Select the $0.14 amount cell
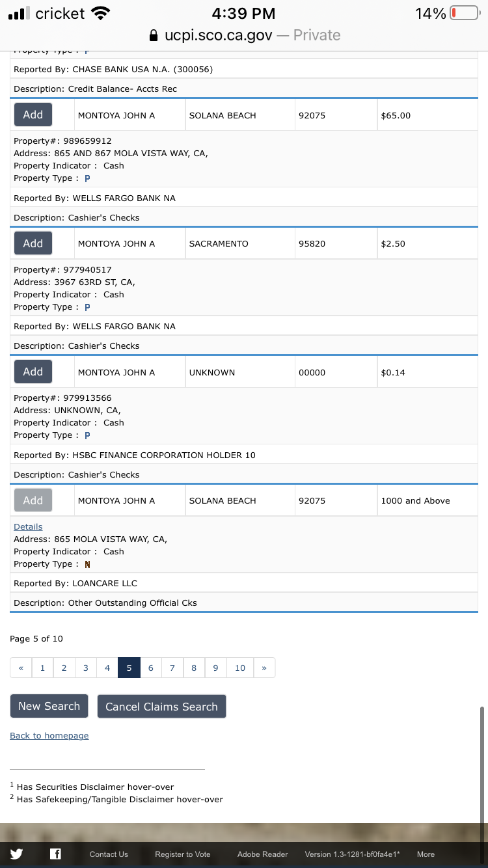 [x=427, y=372]
